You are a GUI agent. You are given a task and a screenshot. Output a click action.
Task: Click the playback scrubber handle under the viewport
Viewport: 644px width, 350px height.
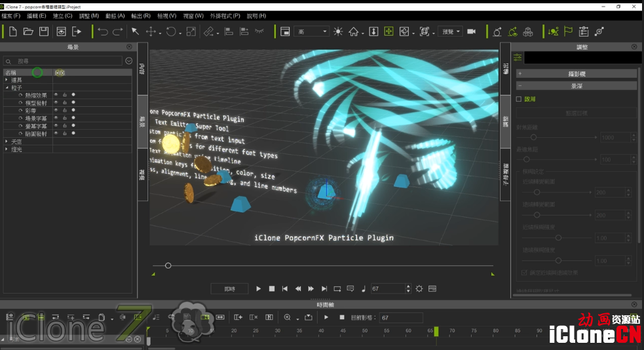(x=168, y=266)
